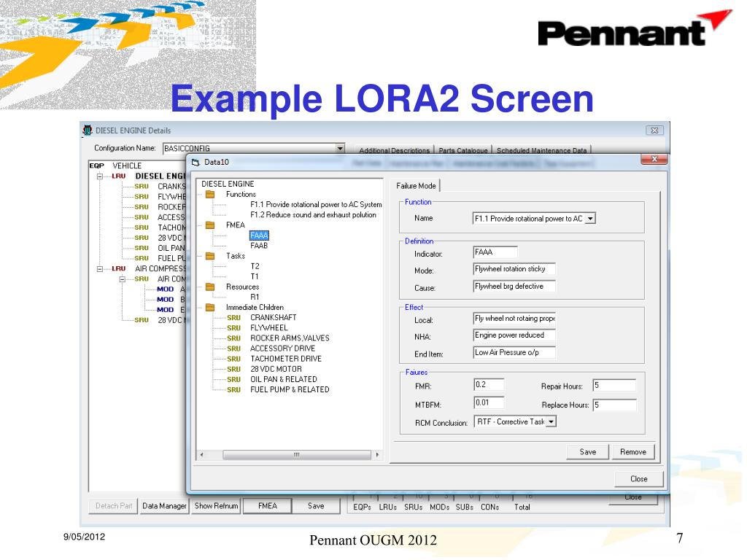Click the Mode field
Image resolution: width=747 pixels, height=560 pixels.
point(514,269)
